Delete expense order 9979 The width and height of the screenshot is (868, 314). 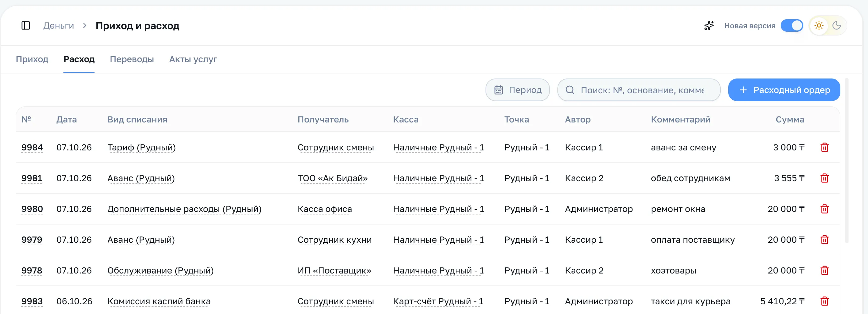pyautogui.click(x=824, y=240)
